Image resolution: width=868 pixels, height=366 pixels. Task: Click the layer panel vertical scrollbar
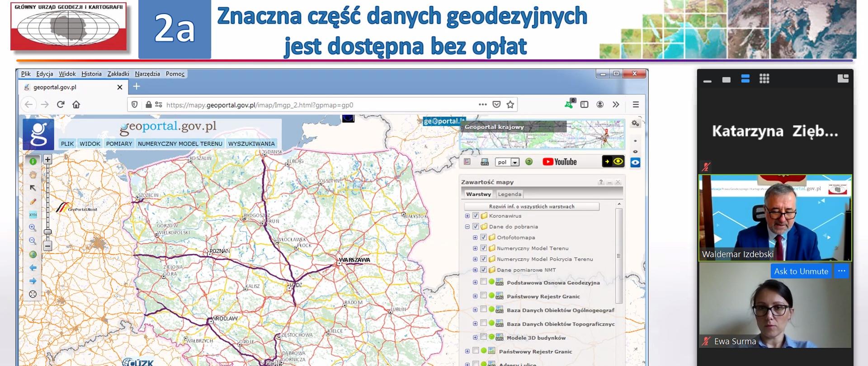[x=619, y=256]
